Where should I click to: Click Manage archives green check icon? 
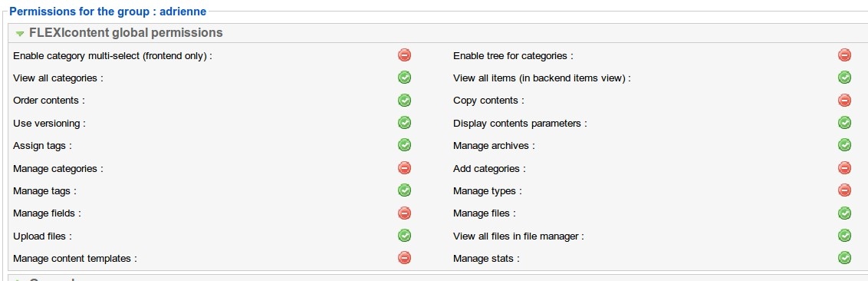click(x=844, y=145)
